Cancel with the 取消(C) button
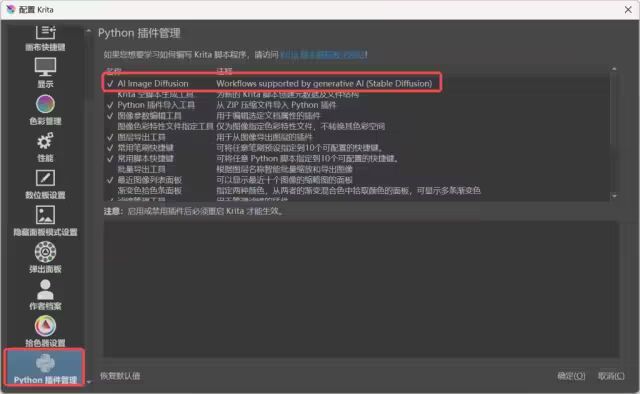 click(x=611, y=376)
